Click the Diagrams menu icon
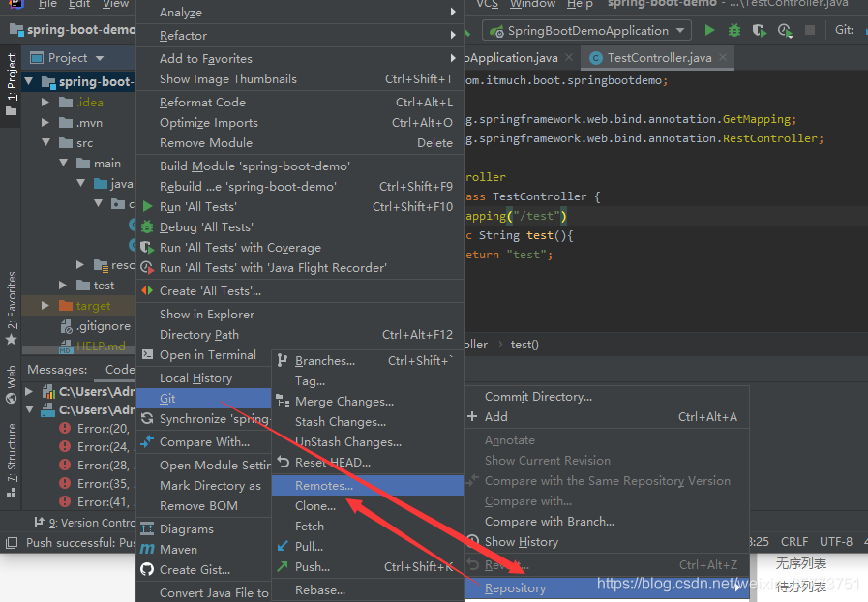The height and width of the screenshot is (602, 868). tap(147, 529)
